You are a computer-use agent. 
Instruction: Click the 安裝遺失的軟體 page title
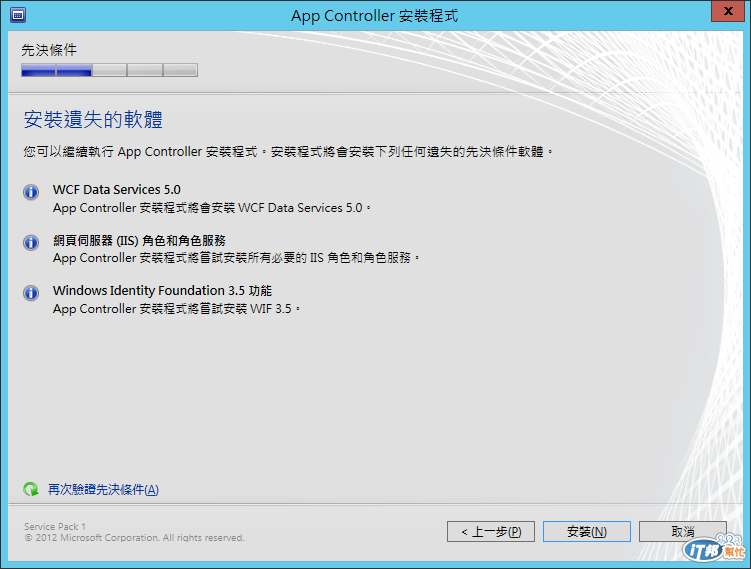tap(93, 119)
